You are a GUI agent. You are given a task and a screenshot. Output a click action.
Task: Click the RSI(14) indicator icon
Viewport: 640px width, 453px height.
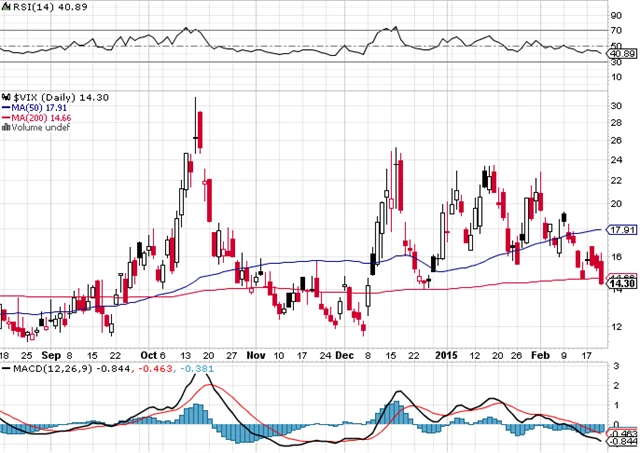click(5, 7)
